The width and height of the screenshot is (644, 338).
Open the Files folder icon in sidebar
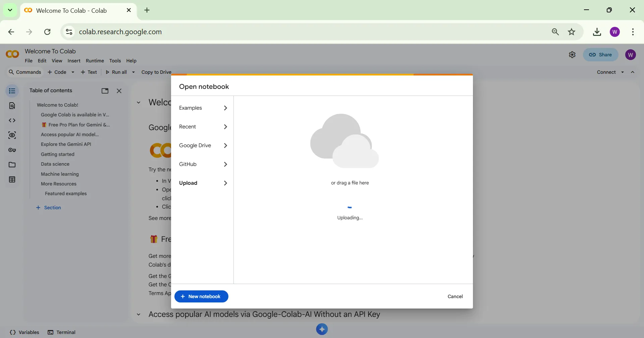click(x=12, y=165)
